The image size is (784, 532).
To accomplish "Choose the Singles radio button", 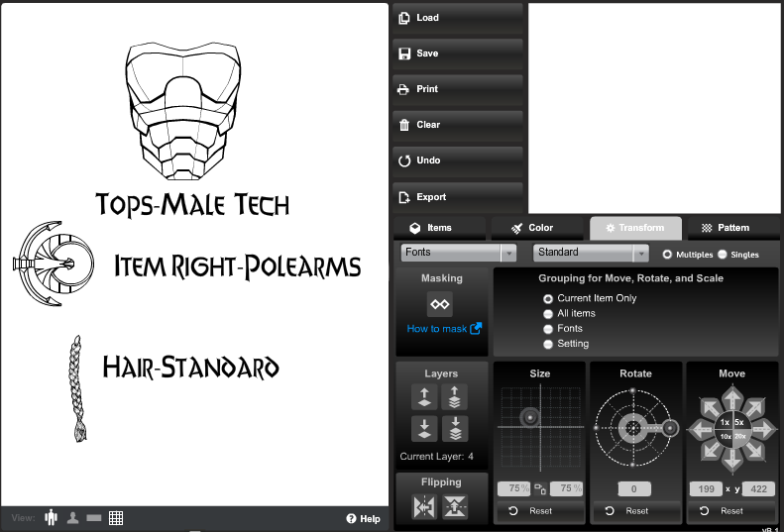I will coord(722,255).
